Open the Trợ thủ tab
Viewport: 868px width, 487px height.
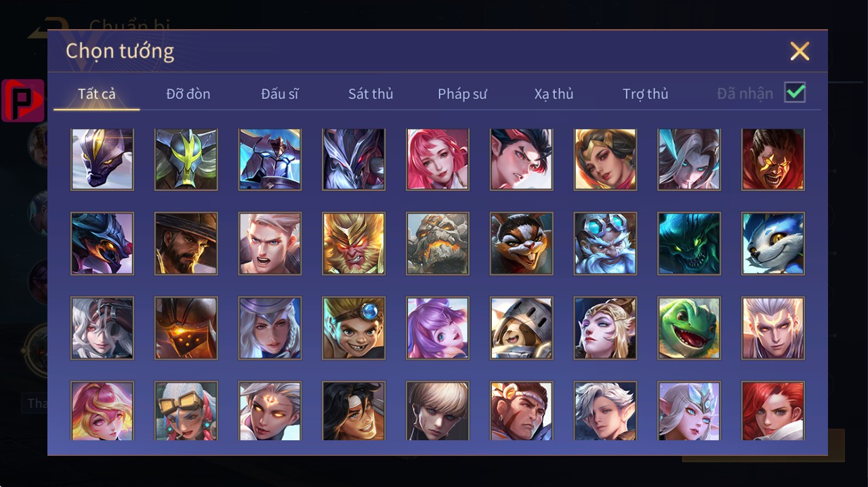645,93
